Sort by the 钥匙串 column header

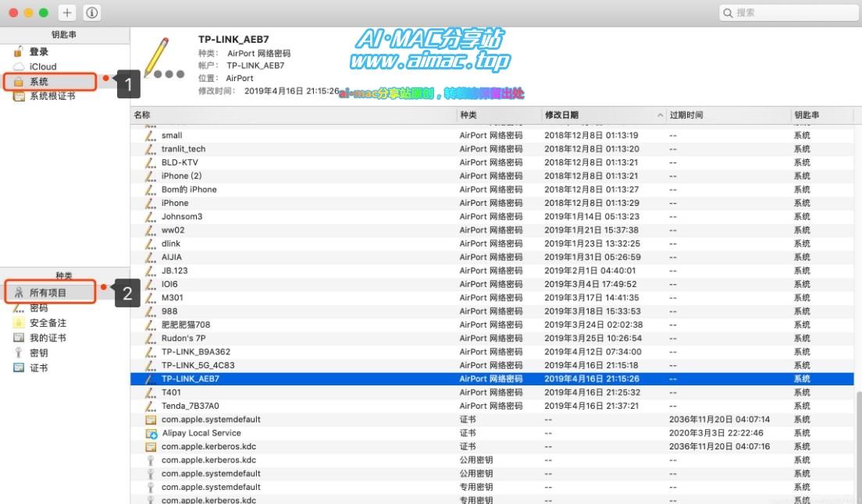[822, 115]
